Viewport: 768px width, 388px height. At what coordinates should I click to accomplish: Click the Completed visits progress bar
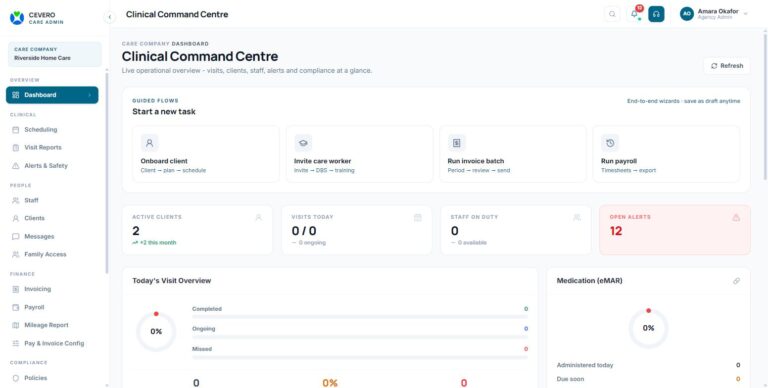360,316
